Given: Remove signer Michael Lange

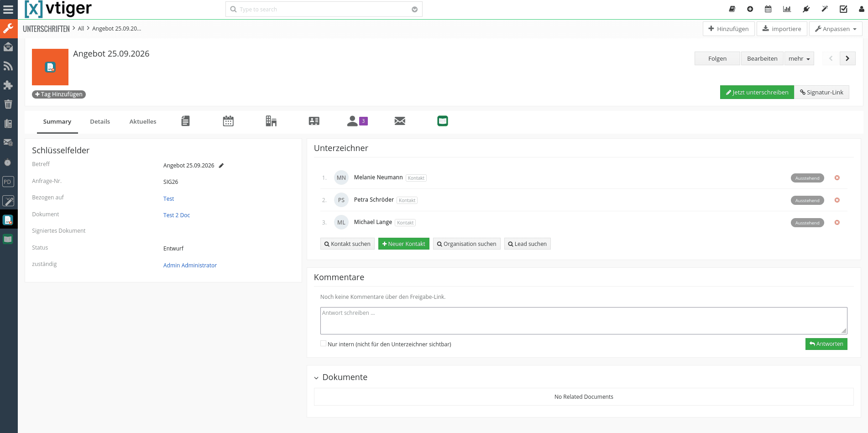Looking at the screenshot, I should [x=837, y=223].
